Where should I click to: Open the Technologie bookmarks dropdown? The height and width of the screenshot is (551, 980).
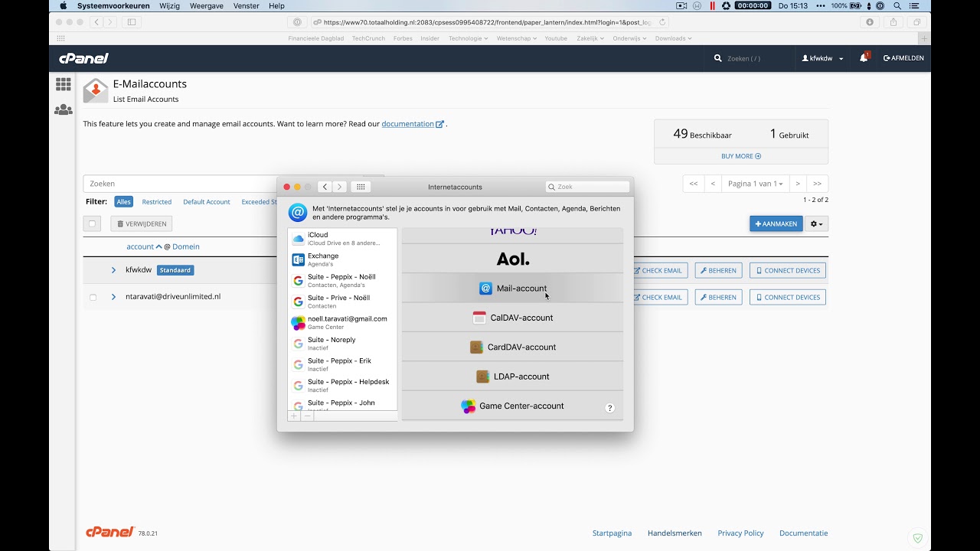468,38
